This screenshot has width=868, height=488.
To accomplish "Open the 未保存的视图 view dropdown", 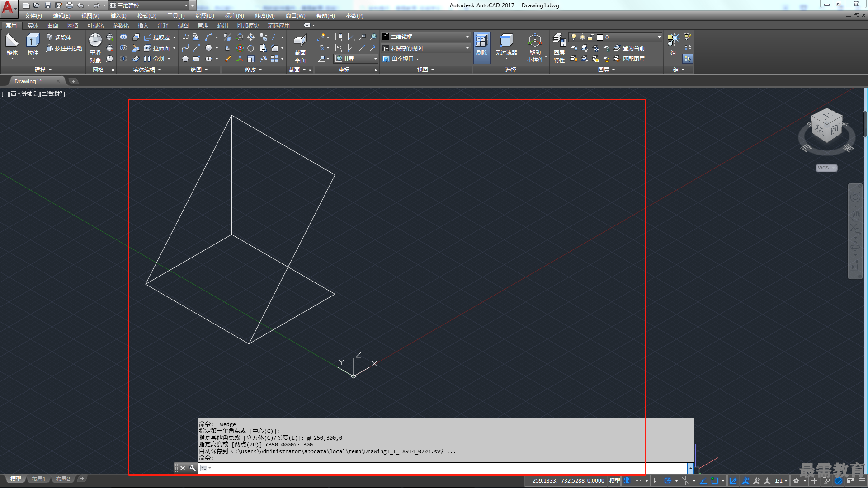I will pyautogui.click(x=425, y=48).
